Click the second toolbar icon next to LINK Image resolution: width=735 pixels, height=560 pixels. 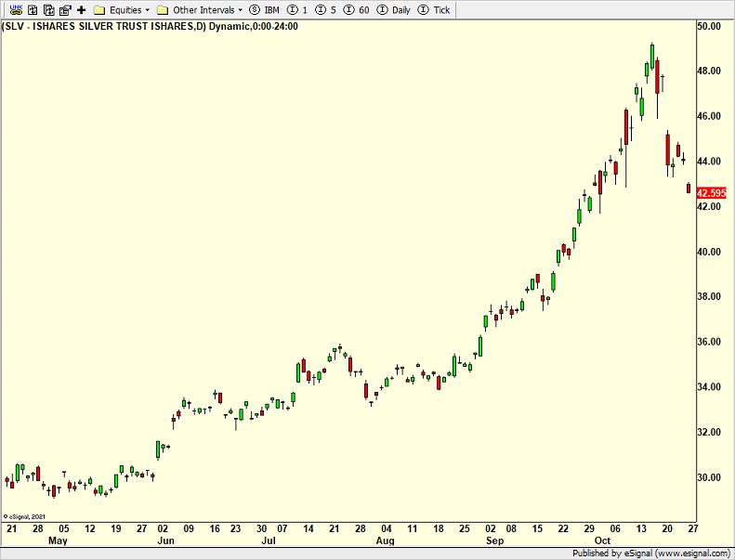[32, 9]
